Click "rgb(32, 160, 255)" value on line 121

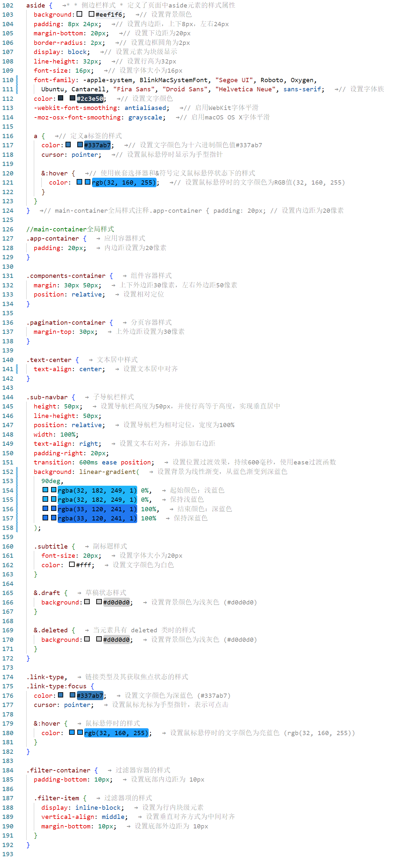[x=124, y=182]
